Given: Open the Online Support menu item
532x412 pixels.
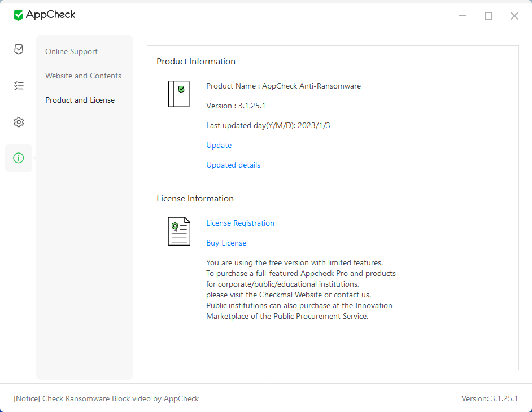Looking at the screenshot, I should (x=71, y=51).
